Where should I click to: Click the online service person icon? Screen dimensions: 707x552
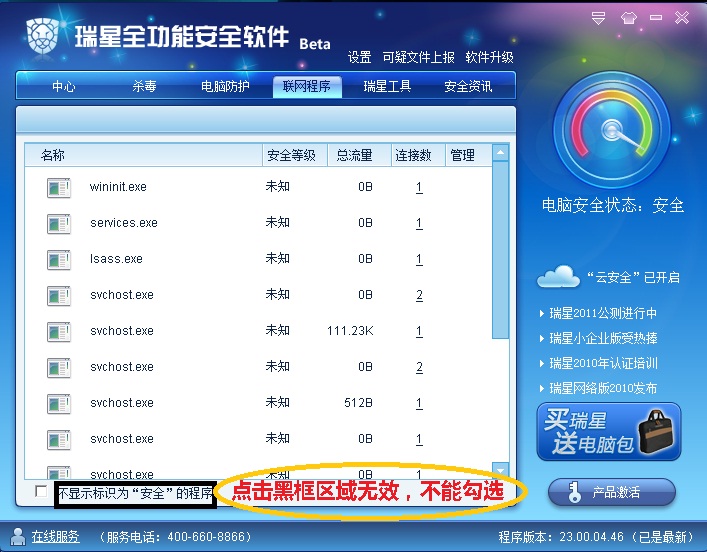coord(18,536)
